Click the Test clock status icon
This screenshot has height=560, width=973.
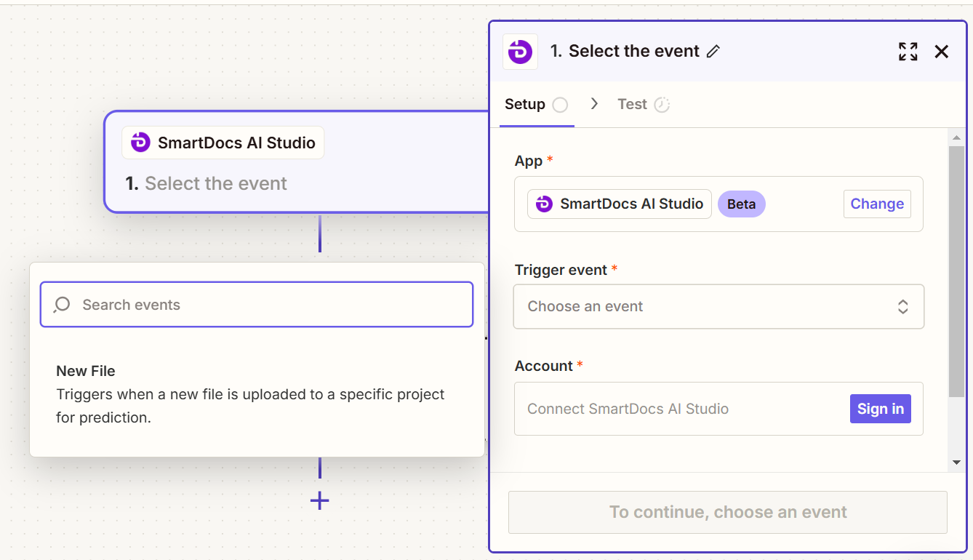(x=662, y=105)
